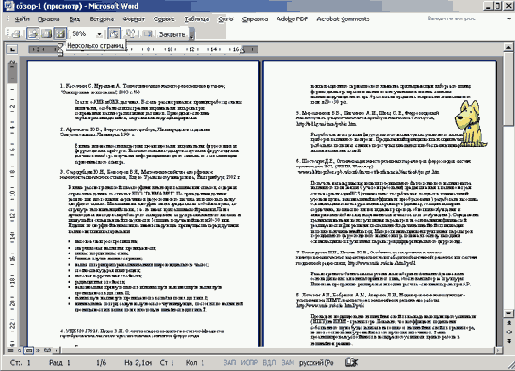Expand toolbar options arrow beside Закрыть
This screenshot has width=515, height=371.
(192, 34)
